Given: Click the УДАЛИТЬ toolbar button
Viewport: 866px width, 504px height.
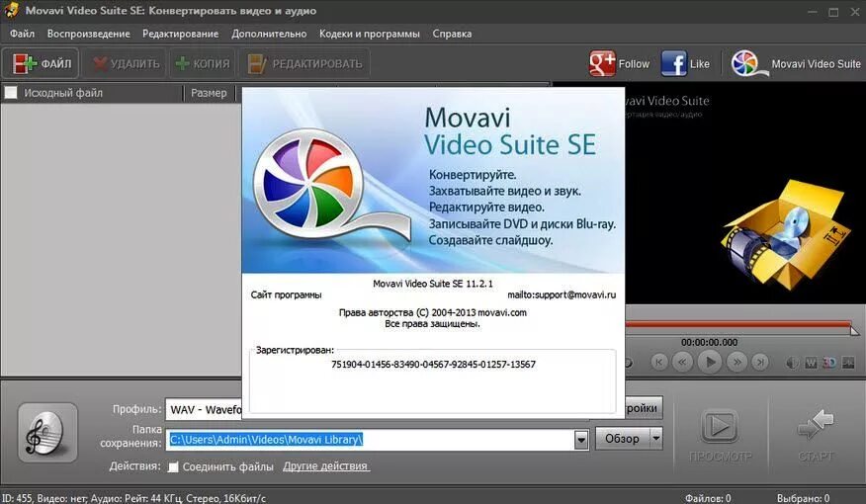Looking at the screenshot, I should [x=126, y=63].
